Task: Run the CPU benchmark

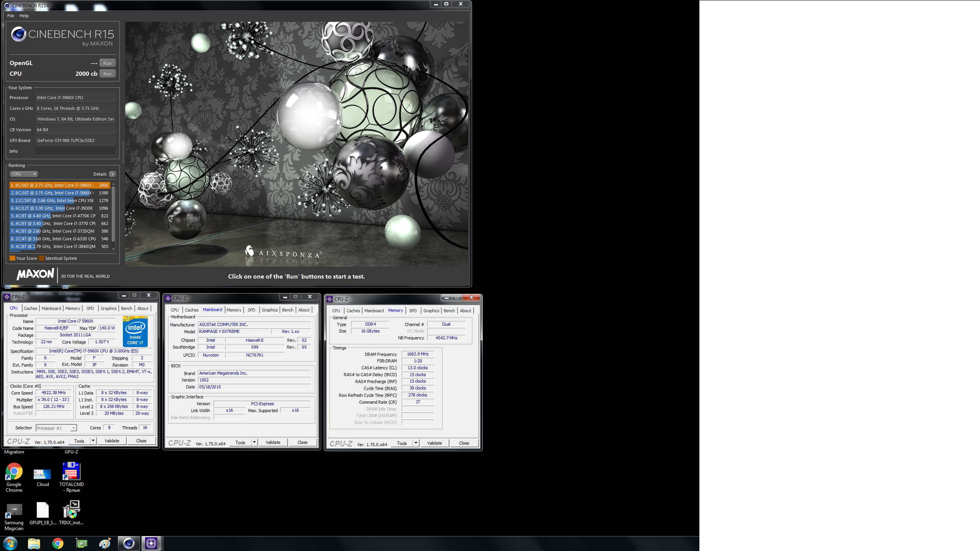Action: (108, 74)
